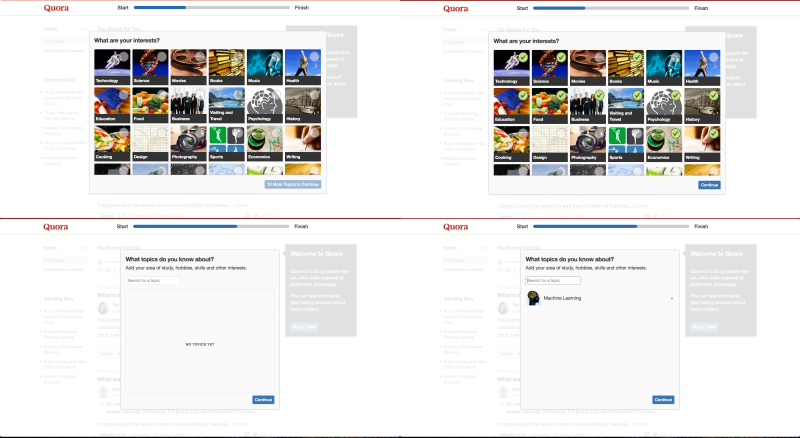Select the Machine Learning topic name
The image size is (800, 438).
562,298
